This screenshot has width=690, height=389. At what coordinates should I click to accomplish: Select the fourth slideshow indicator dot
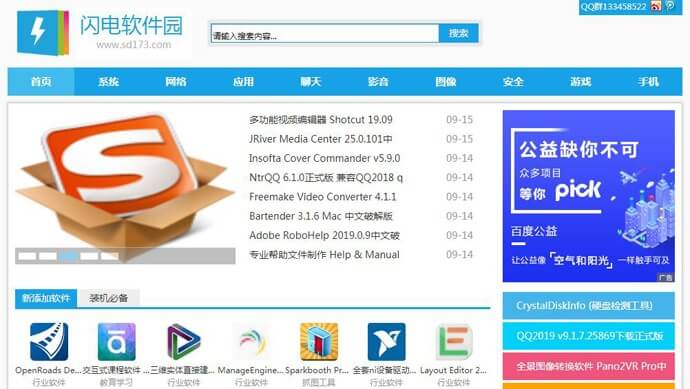pos(89,256)
